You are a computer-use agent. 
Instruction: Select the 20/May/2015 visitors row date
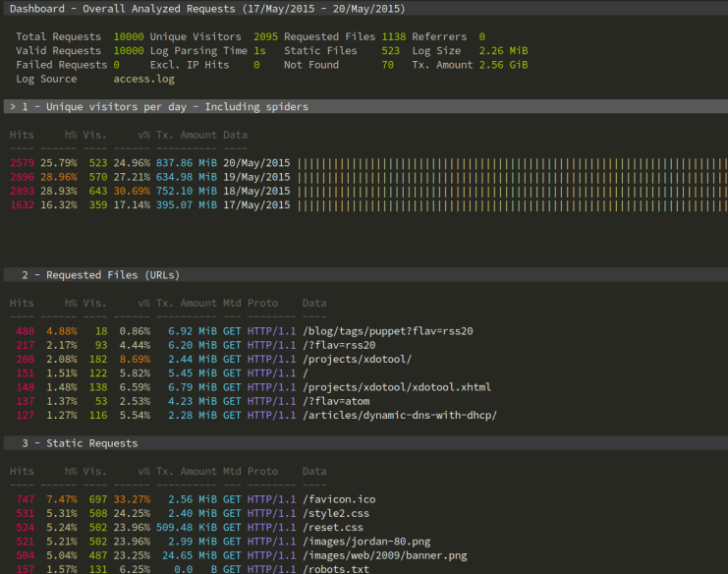(x=256, y=163)
